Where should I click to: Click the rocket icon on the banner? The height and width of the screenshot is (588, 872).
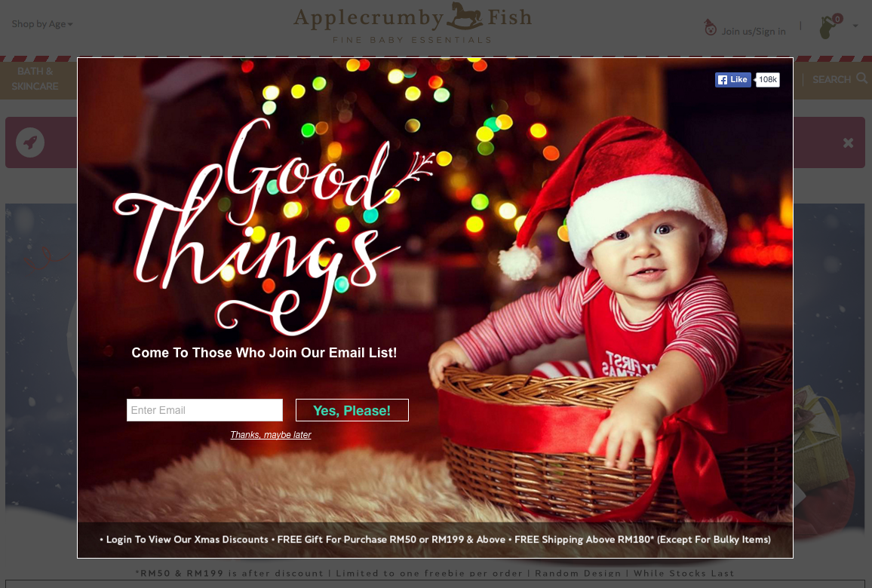click(x=30, y=142)
